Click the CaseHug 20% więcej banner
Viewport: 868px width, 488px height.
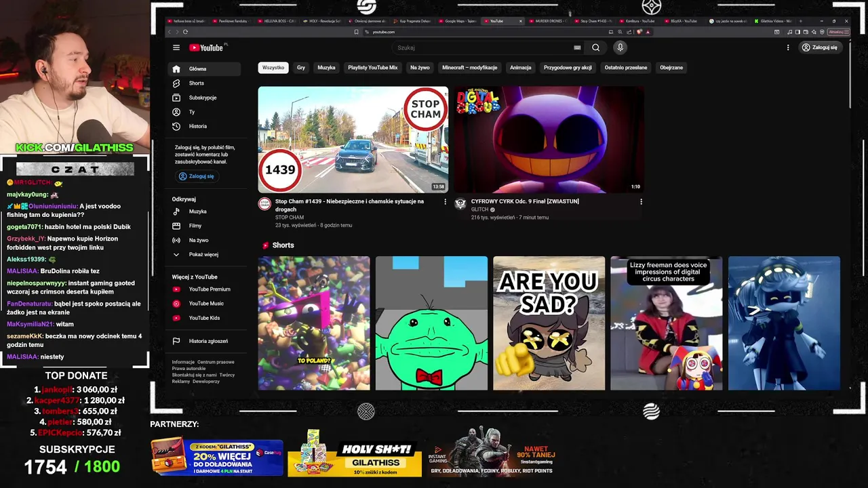217,457
